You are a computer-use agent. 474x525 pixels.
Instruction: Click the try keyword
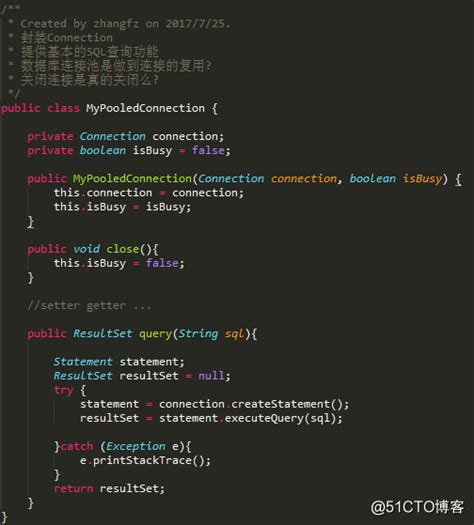pos(63,390)
